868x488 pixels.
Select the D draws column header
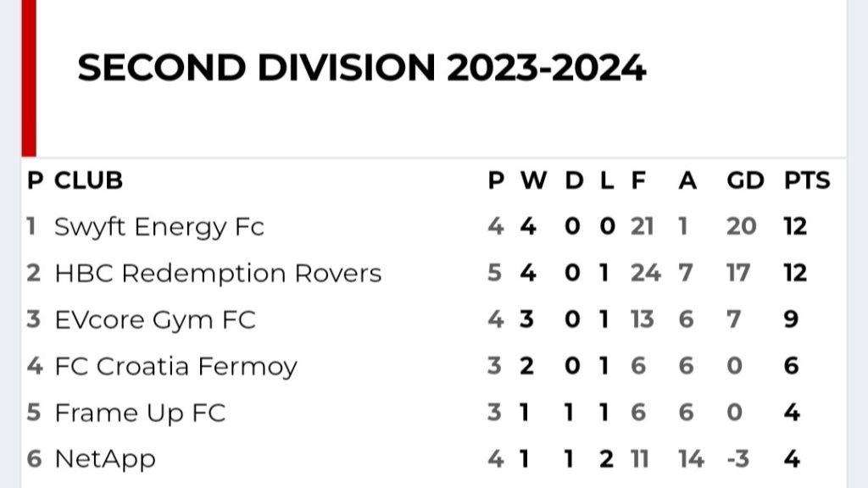pyautogui.click(x=574, y=180)
